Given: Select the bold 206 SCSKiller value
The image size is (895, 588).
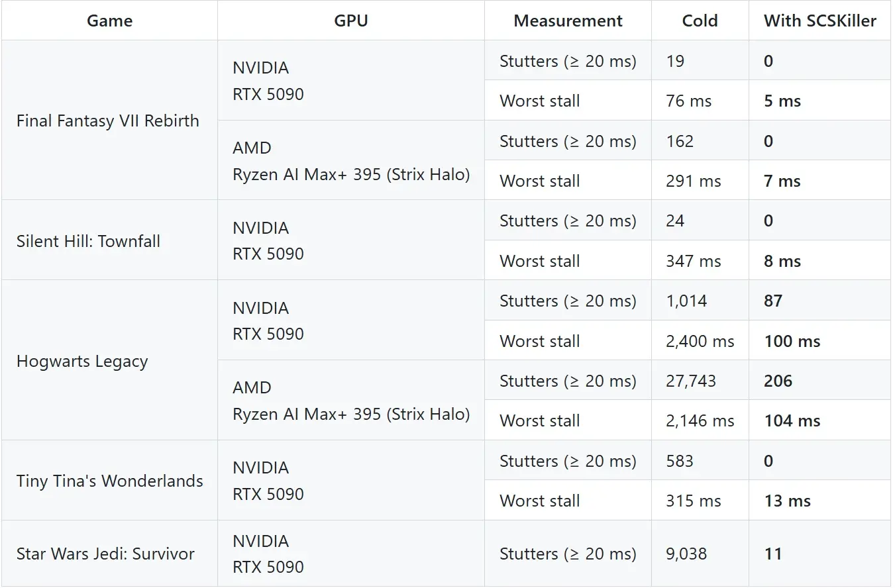Looking at the screenshot, I should click(778, 381).
